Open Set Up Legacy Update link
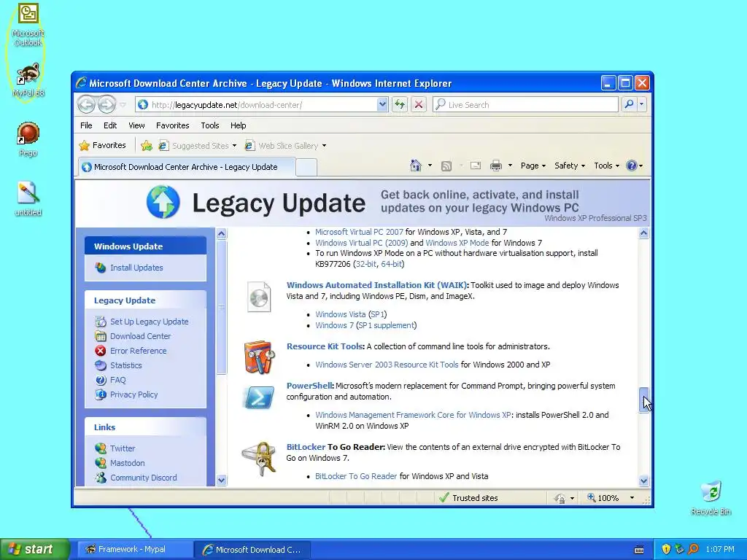Viewport: 747px width, 560px height. 149,322
